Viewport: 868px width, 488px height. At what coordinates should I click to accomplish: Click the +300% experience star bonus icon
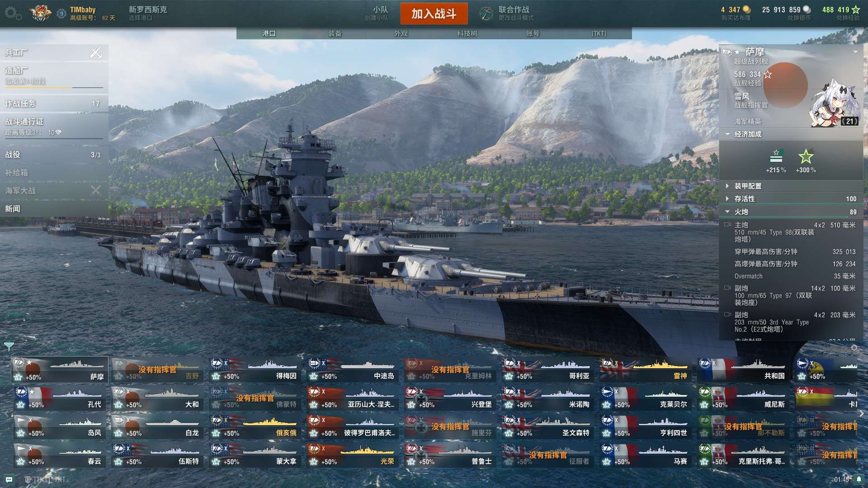[806, 157]
